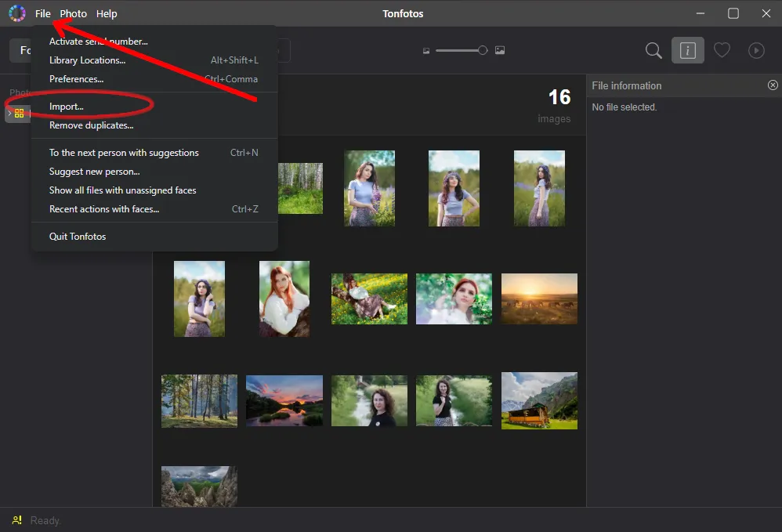782x532 pixels.
Task: Open the search with the magnifier icon
Action: (653, 50)
